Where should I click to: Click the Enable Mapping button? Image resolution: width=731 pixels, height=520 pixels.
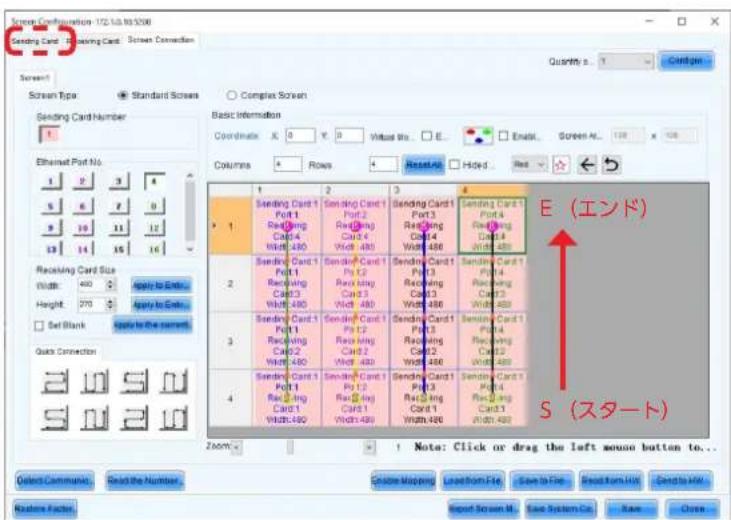[x=403, y=480]
